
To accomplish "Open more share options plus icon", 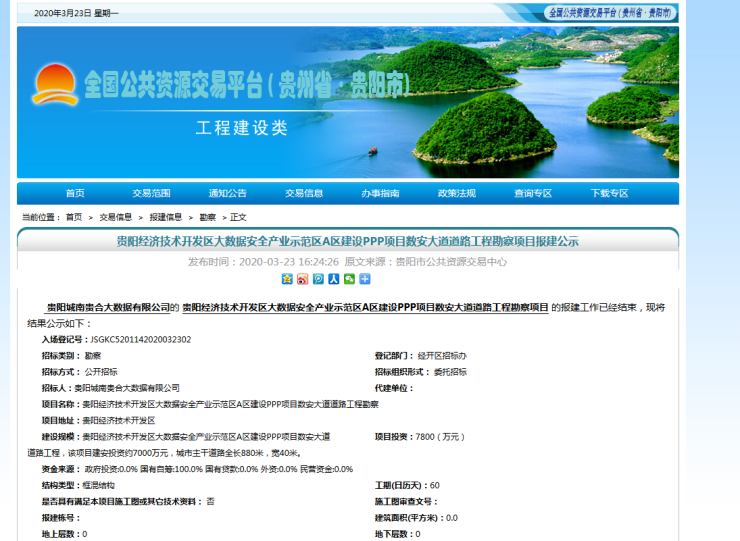I will coord(365,279).
